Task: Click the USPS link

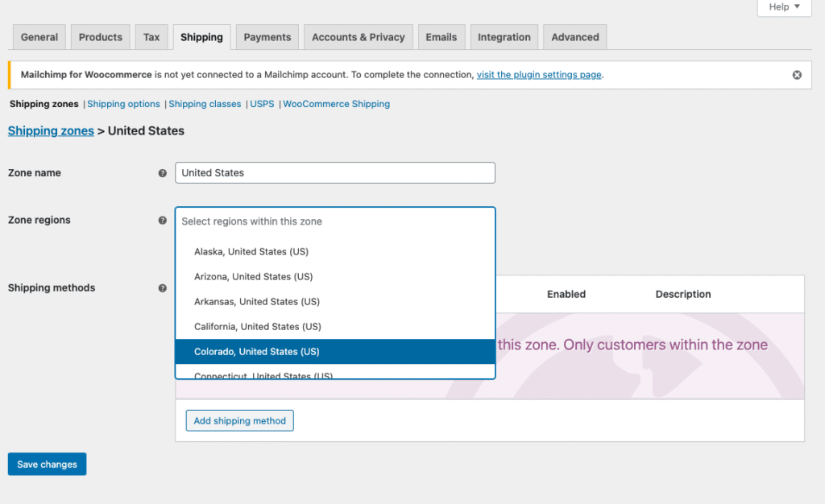Action: (261, 104)
